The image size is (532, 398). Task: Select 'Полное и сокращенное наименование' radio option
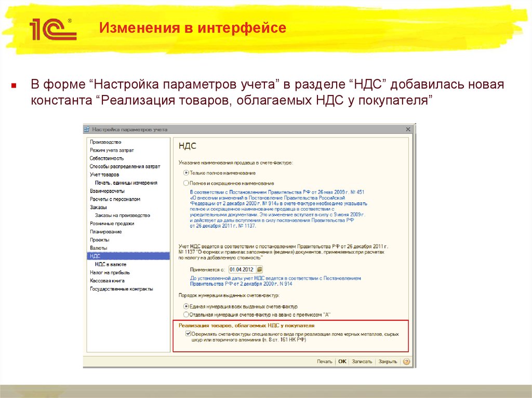pyautogui.click(x=186, y=183)
